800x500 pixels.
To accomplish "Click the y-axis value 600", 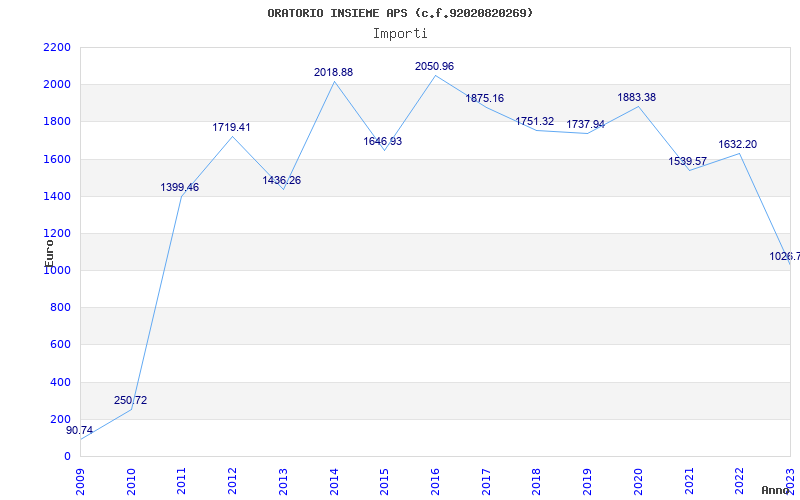I will [61, 345].
